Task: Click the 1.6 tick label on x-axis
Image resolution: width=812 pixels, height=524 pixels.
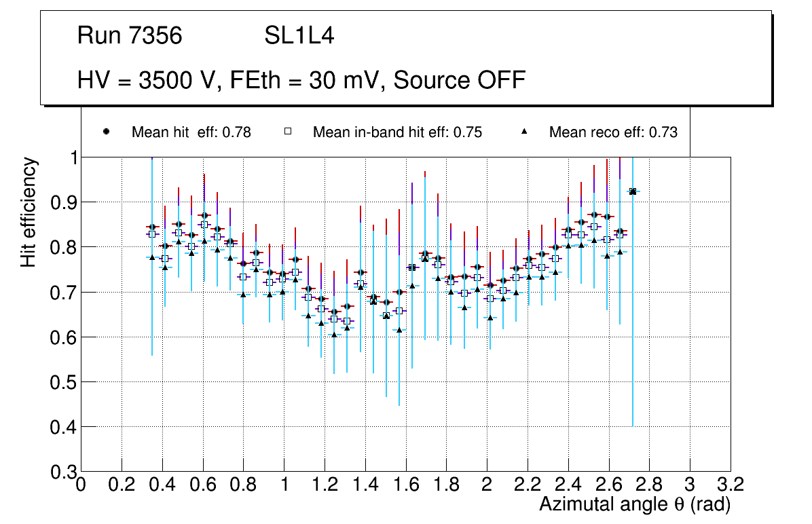Action: pyautogui.click(x=405, y=485)
